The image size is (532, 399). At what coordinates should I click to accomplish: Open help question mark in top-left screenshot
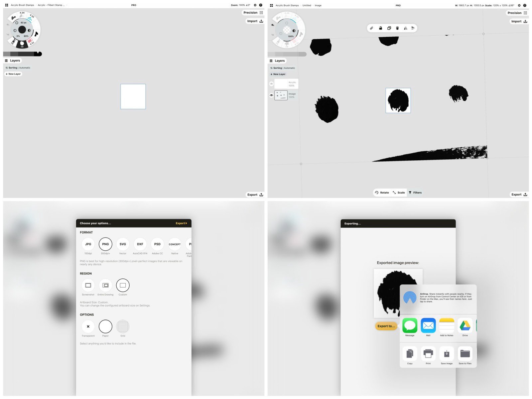(261, 5)
